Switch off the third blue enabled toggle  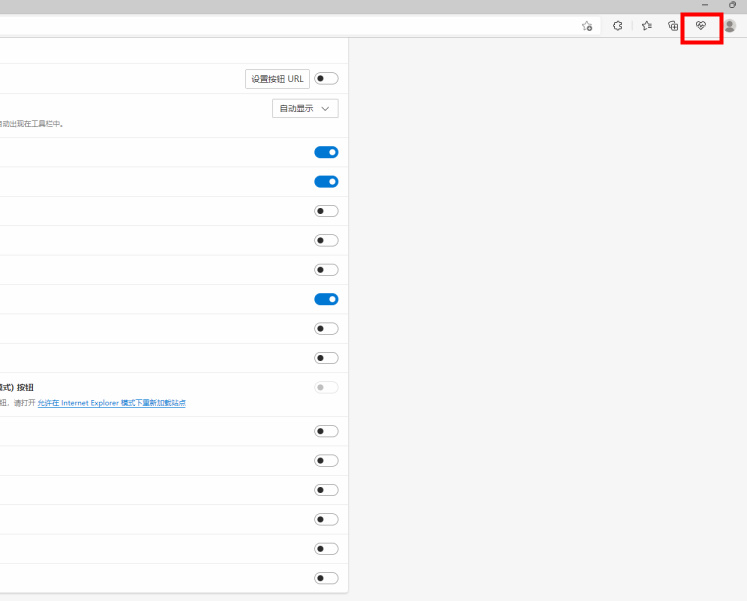pyautogui.click(x=326, y=299)
